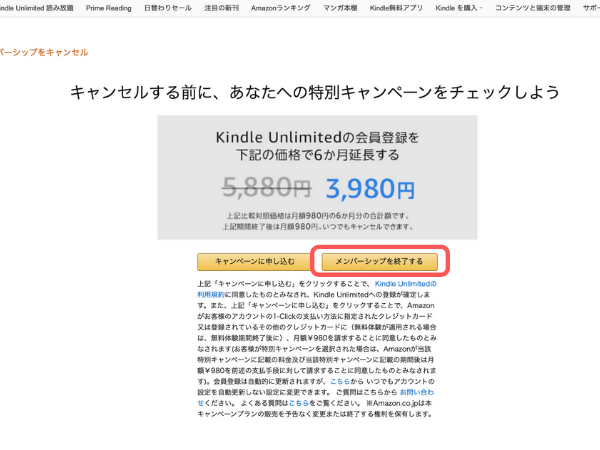
Task: Click the メンバーシップを終了する button
Action: pos(379,261)
